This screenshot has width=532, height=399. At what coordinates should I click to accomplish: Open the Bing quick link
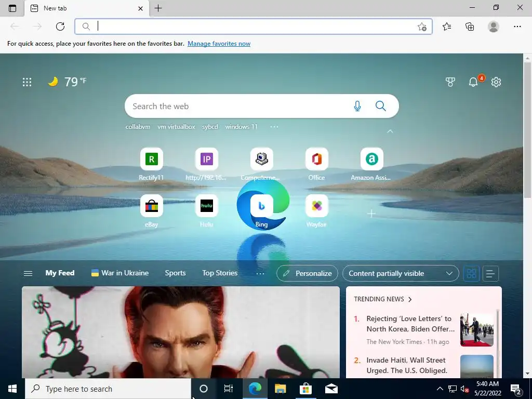[x=261, y=211]
